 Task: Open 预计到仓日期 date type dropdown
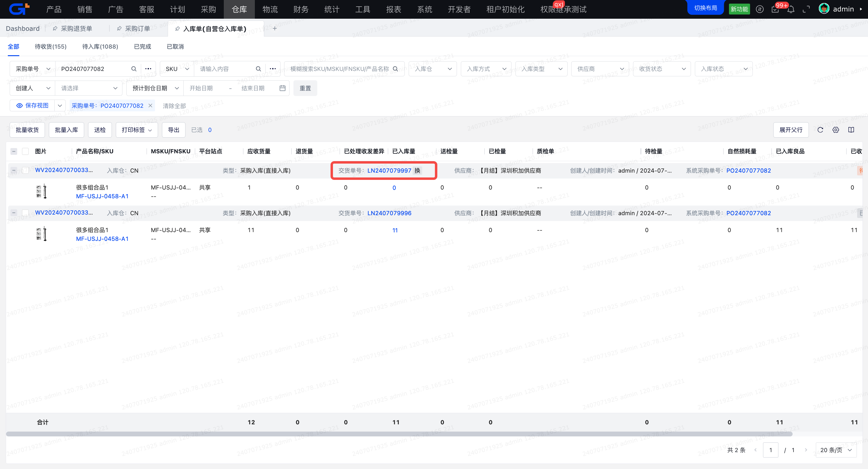(x=155, y=88)
